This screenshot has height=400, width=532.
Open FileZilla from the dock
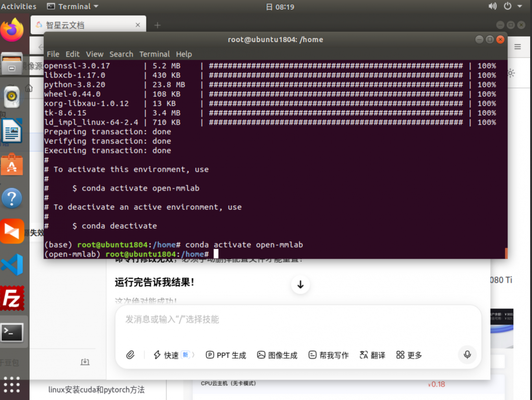pos(12,298)
